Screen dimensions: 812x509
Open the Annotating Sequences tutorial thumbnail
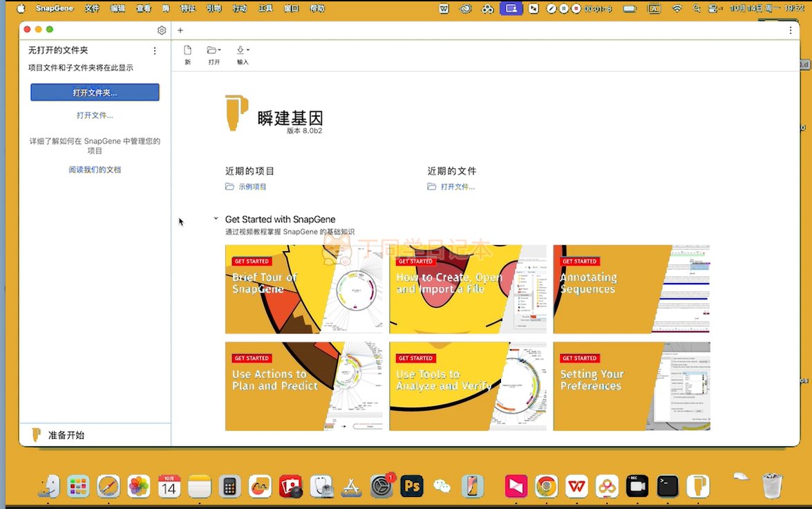[x=631, y=289]
